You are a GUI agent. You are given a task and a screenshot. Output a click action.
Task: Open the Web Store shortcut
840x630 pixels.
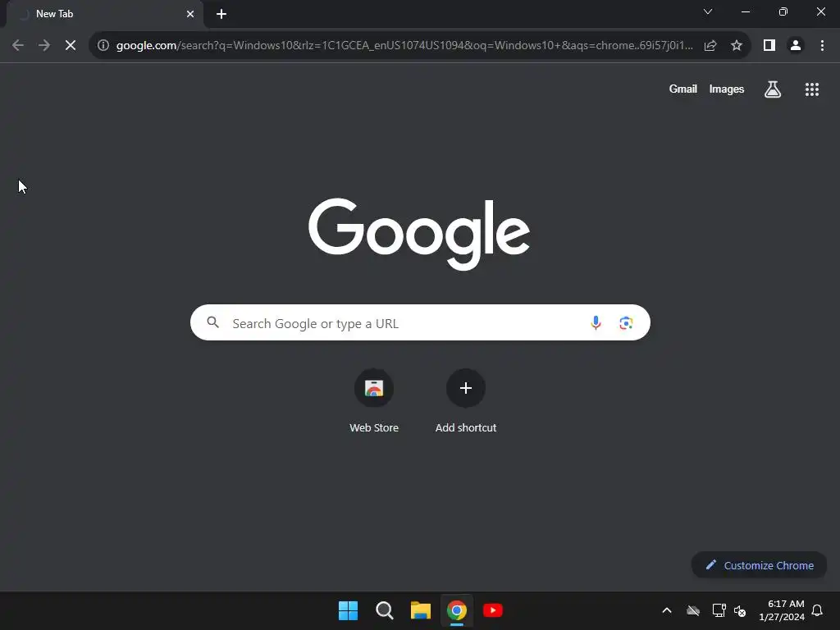pos(374,400)
